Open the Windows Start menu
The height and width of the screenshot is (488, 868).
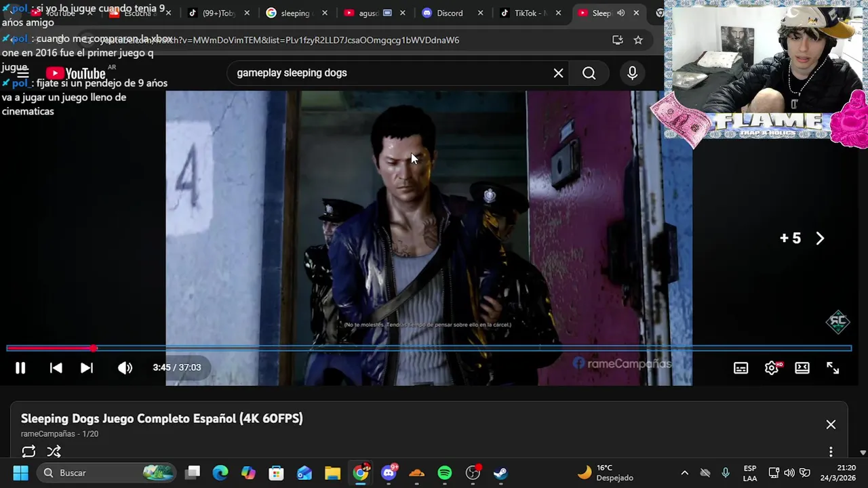pos(20,472)
